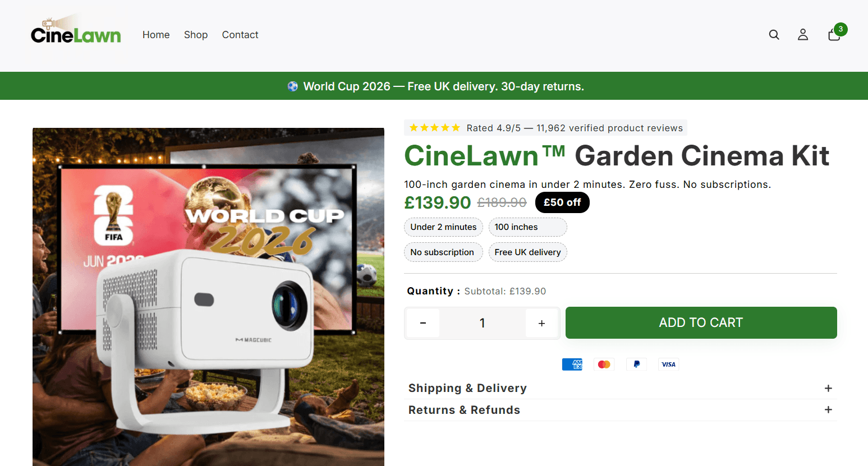Open the shopping cart bag icon
Image resolution: width=868 pixels, height=466 pixels.
[834, 35]
